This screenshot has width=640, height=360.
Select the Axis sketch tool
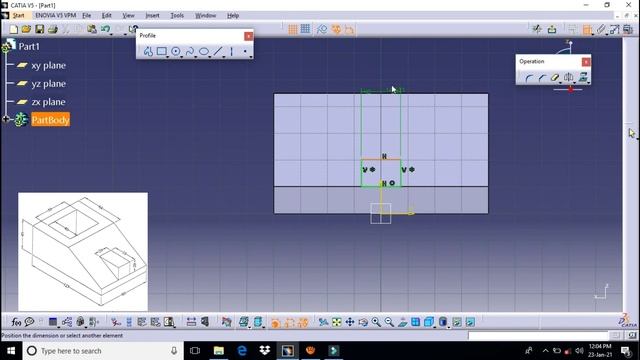231,51
